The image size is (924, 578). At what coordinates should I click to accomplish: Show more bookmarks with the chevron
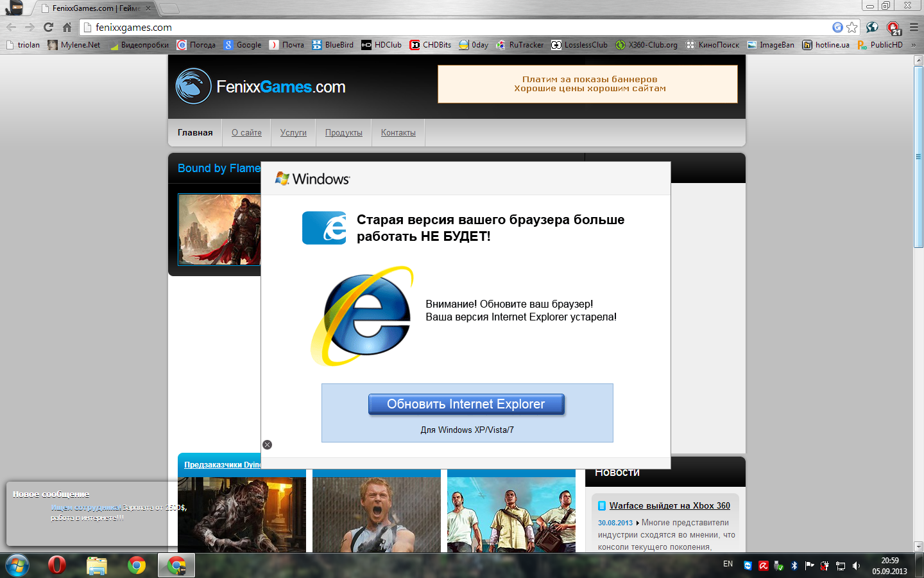click(x=914, y=45)
